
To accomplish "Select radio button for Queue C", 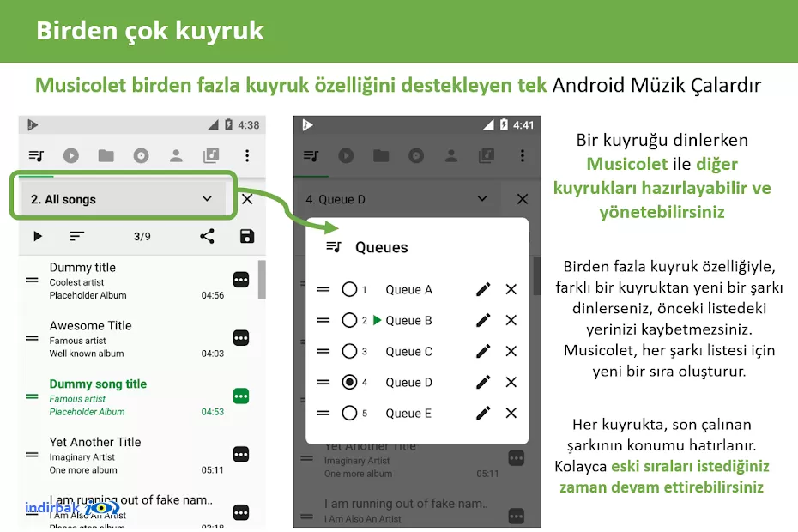I will pyautogui.click(x=349, y=351).
